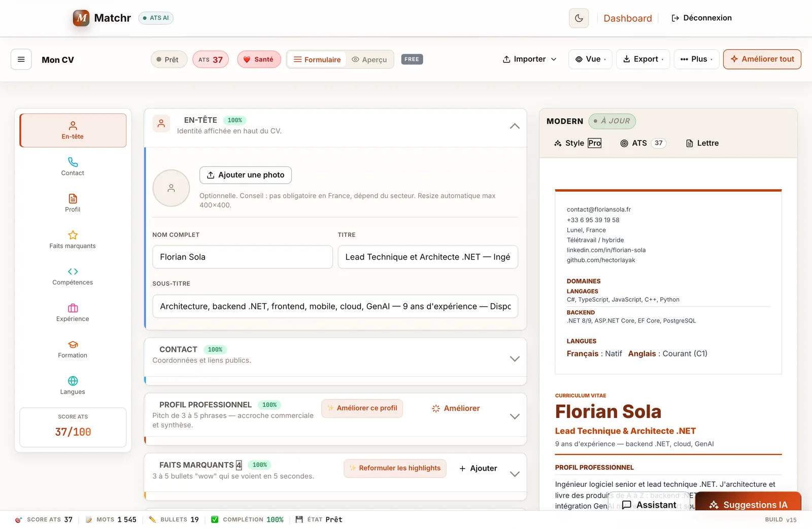Open the Assistant chat button

click(x=649, y=505)
